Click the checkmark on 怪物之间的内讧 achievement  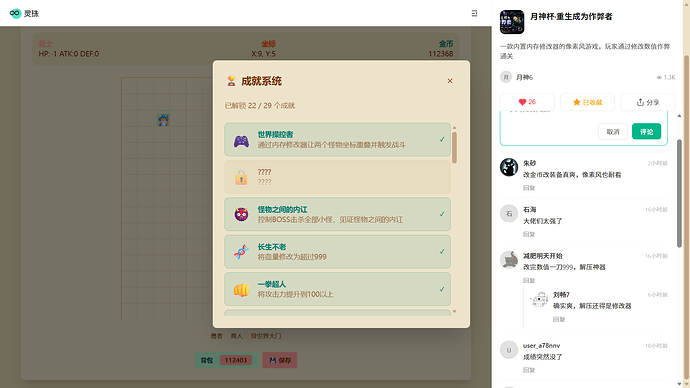442,214
